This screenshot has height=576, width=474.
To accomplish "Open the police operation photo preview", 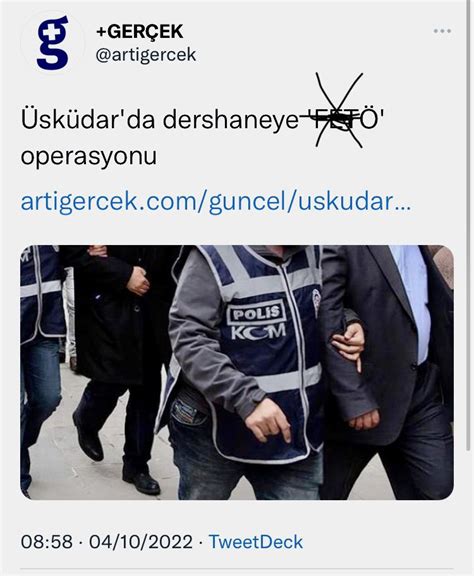I will pyautogui.click(x=237, y=372).
